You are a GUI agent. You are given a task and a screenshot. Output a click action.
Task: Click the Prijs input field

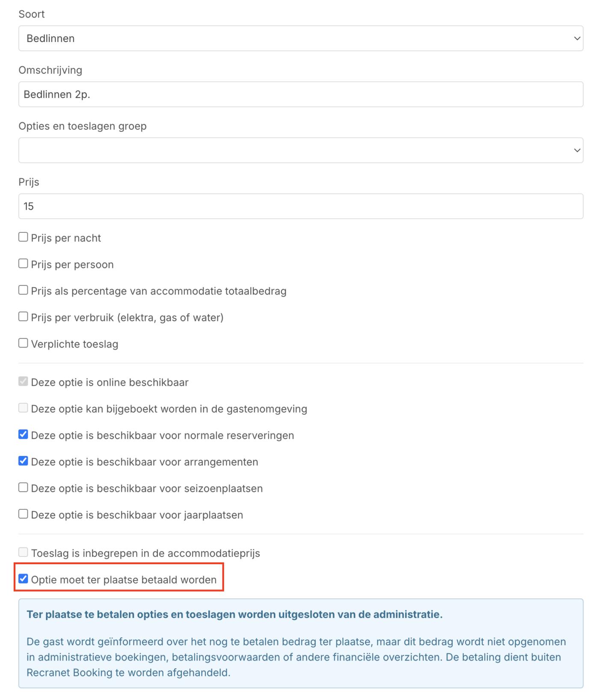click(300, 206)
